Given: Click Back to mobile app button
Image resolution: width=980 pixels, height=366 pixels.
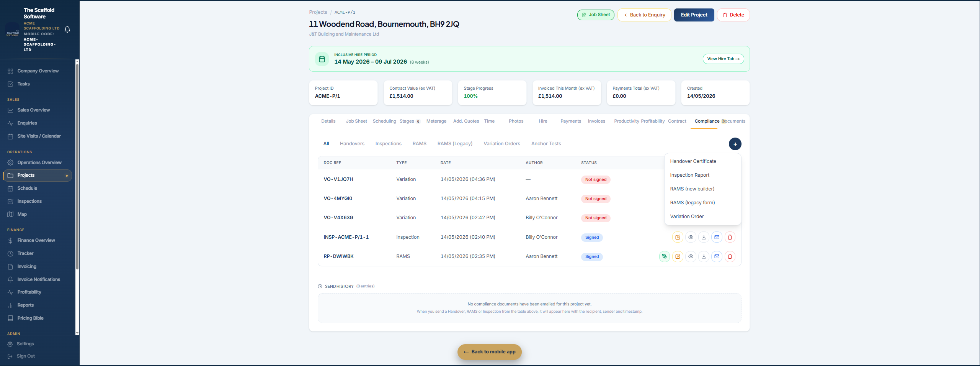Looking at the screenshot, I should [x=489, y=352].
